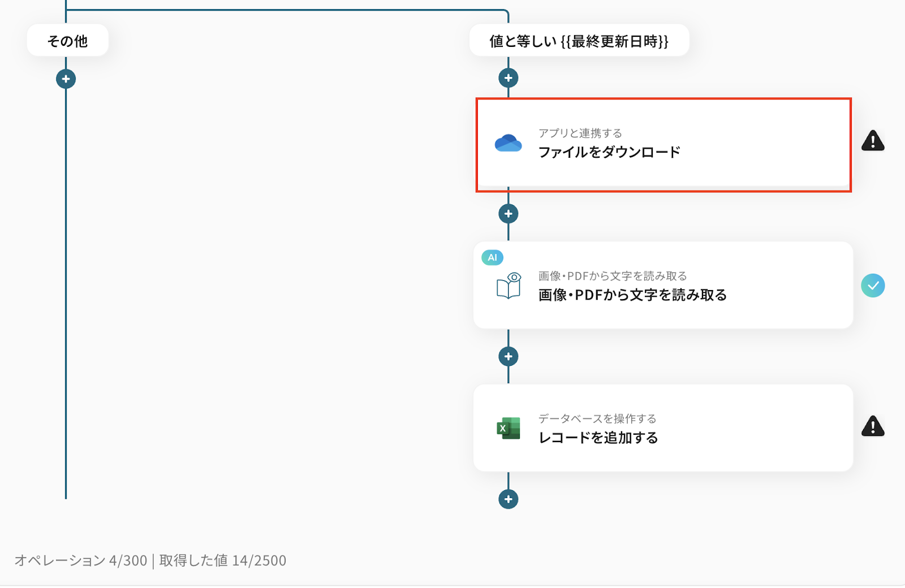Click the OneDrive cloud icon
This screenshot has height=588, width=905.
(x=508, y=143)
